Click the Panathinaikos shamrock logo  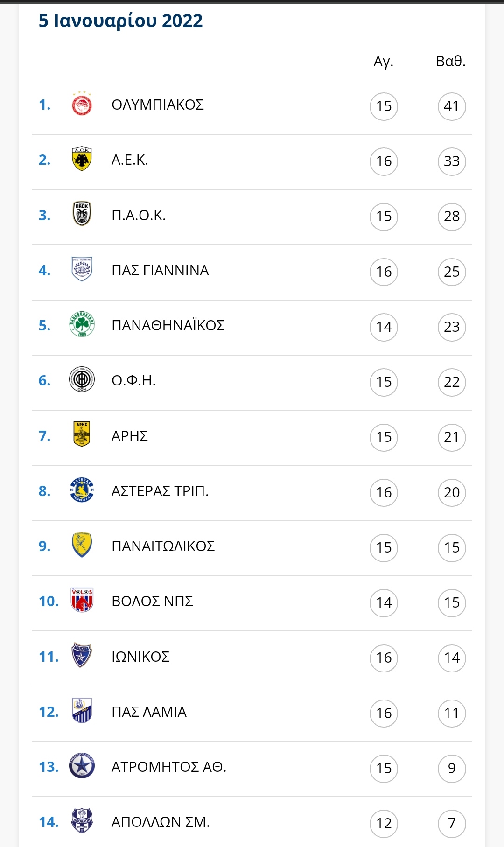(x=82, y=324)
